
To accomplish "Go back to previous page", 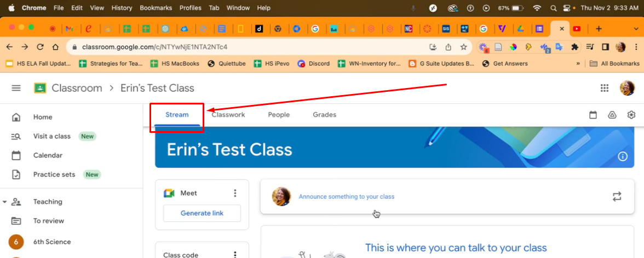I will pos(9,47).
